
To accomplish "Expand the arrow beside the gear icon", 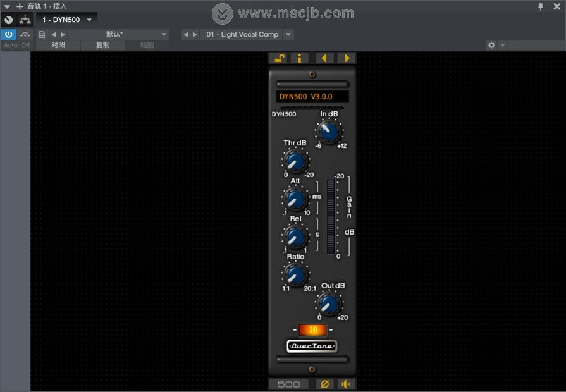I will [503, 46].
